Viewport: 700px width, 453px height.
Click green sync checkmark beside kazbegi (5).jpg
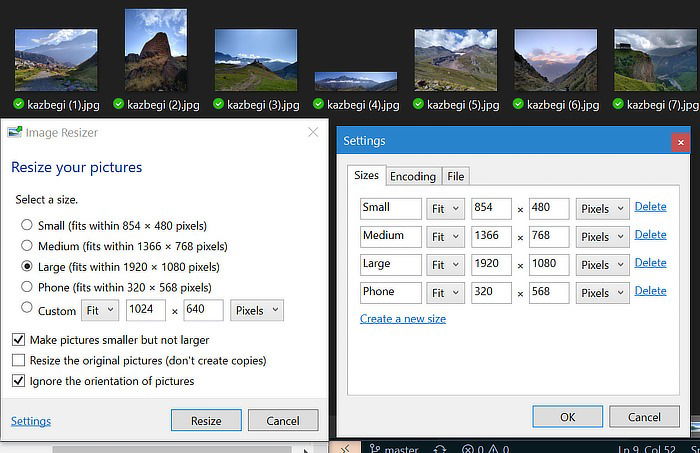pos(419,104)
